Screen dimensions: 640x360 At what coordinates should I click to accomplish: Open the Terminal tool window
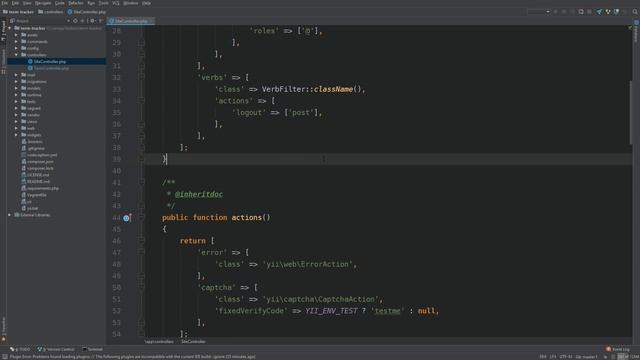[92, 349]
